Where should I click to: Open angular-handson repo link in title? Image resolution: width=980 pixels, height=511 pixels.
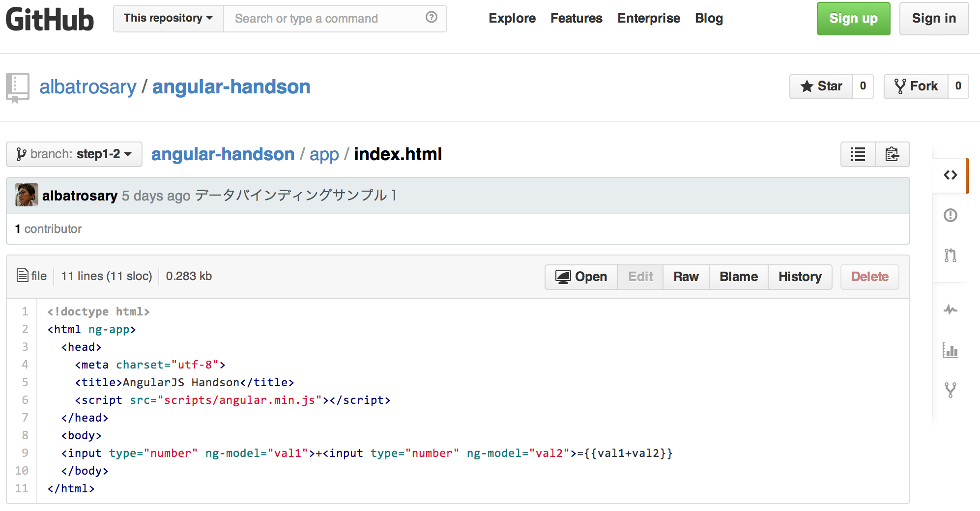231,87
